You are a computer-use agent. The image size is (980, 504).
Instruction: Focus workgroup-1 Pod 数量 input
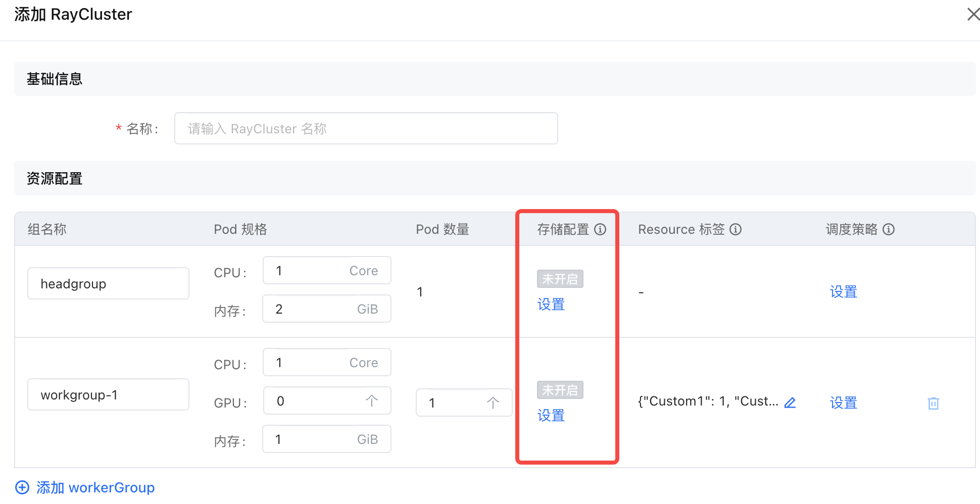pos(464,402)
